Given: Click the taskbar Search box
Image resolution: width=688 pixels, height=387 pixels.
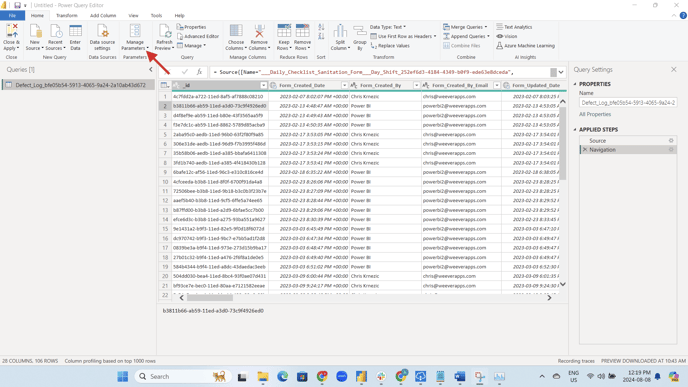Looking at the screenshot, I should tap(183, 376).
